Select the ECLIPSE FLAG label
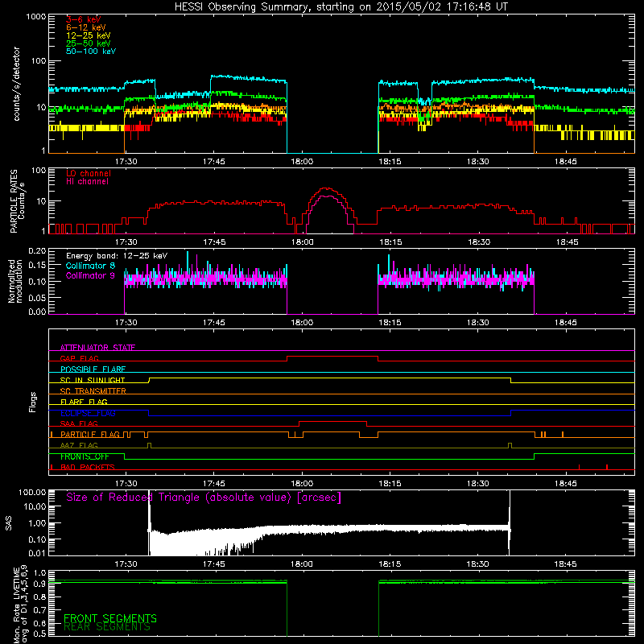The width and height of the screenshot is (644, 644). (x=88, y=413)
